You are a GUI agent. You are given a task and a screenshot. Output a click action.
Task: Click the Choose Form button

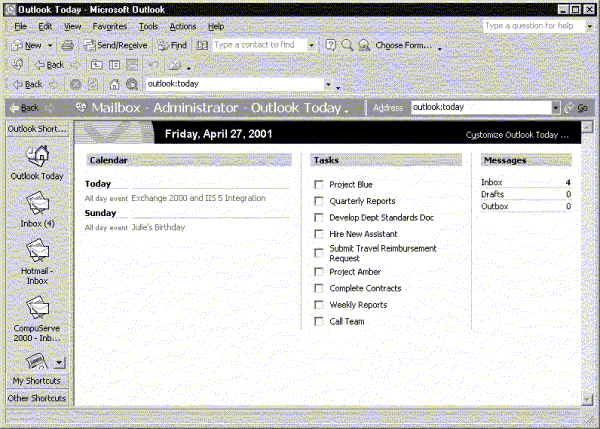pyautogui.click(x=403, y=46)
